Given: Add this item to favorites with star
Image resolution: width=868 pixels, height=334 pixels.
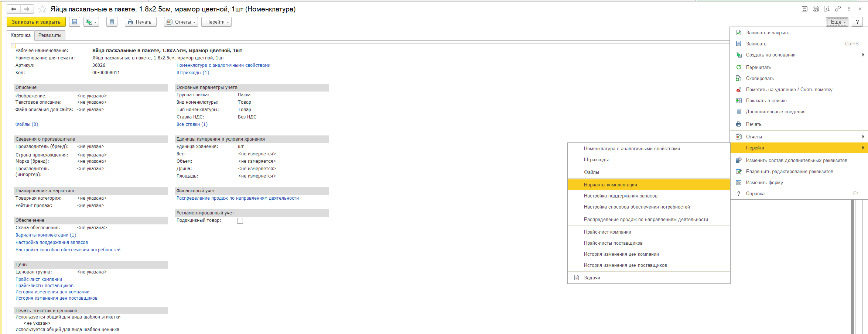Looking at the screenshot, I should point(42,9).
